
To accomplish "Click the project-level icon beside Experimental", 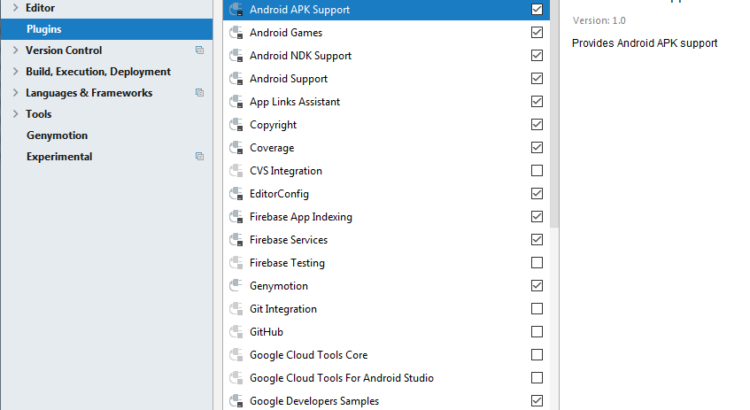I will (x=200, y=157).
